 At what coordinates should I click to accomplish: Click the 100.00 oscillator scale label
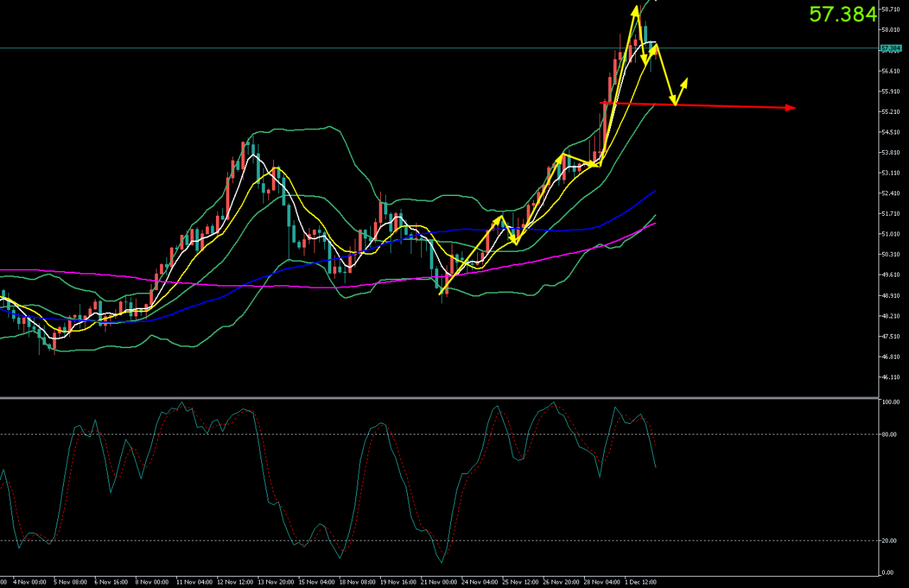pos(890,402)
